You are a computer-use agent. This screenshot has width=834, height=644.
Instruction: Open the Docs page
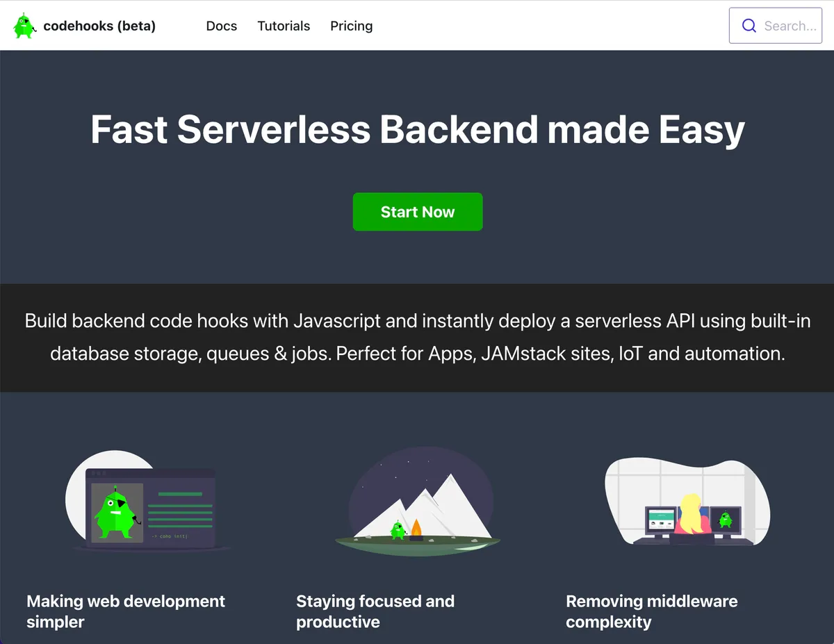pyautogui.click(x=221, y=26)
